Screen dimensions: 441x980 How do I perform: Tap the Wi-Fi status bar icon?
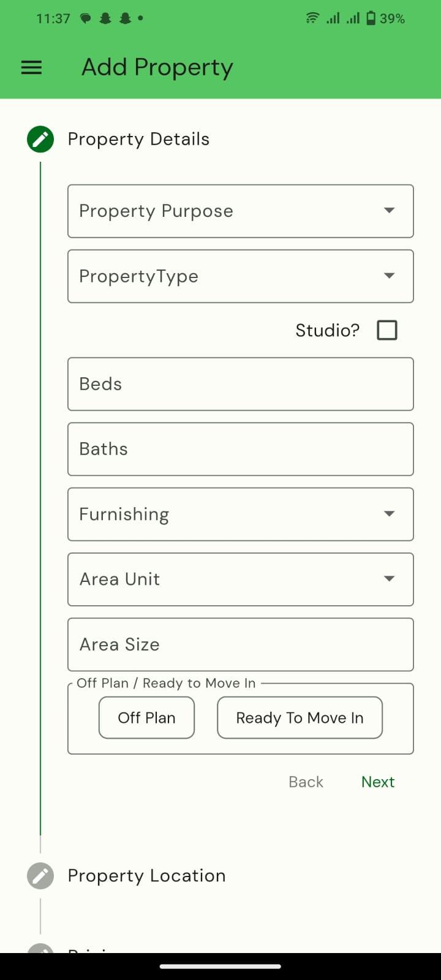pyautogui.click(x=312, y=18)
